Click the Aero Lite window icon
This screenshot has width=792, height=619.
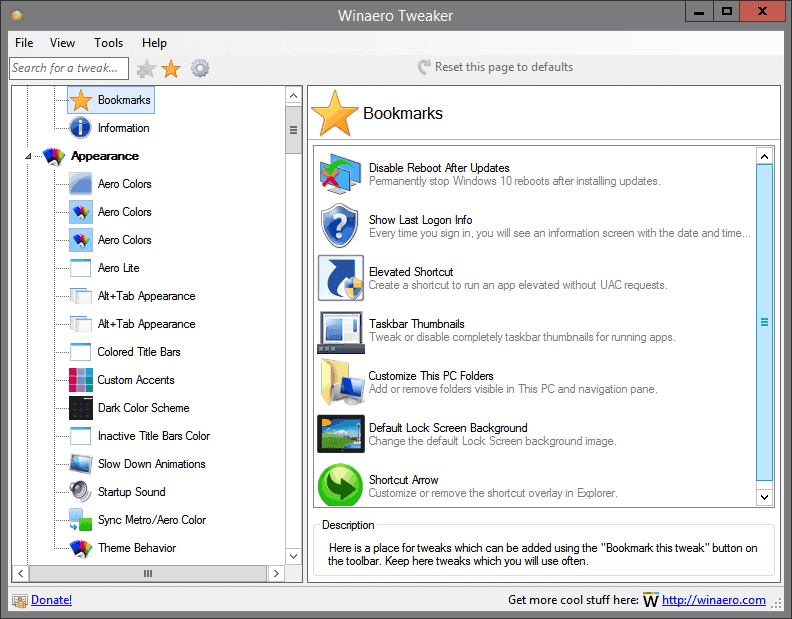(81, 268)
